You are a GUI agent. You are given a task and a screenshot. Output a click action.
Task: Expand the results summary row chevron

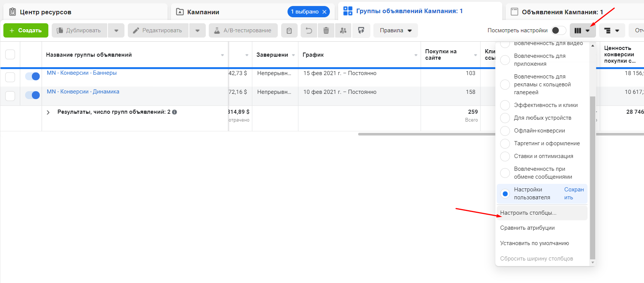pos(48,112)
